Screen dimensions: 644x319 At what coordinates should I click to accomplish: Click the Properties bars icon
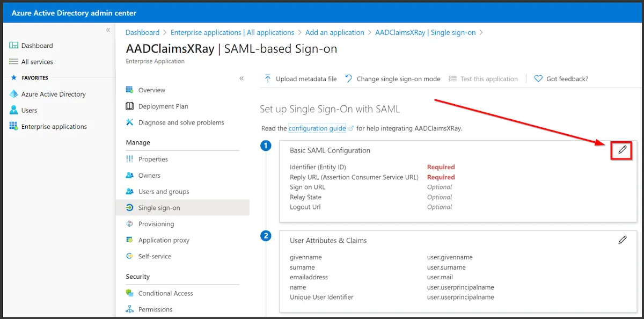tap(129, 159)
